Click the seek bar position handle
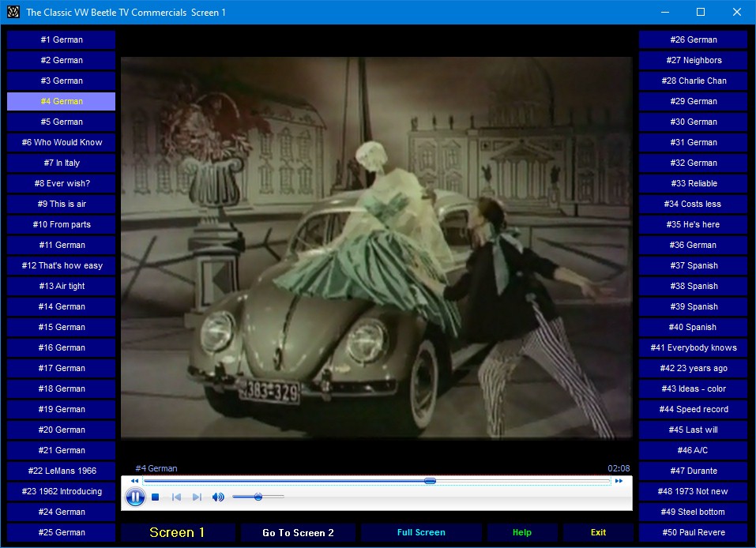Screen dimensions: 756x548 pyautogui.click(x=430, y=481)
